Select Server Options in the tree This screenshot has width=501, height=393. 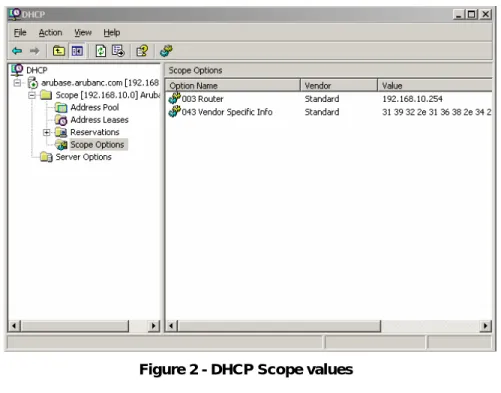(83, 157)
